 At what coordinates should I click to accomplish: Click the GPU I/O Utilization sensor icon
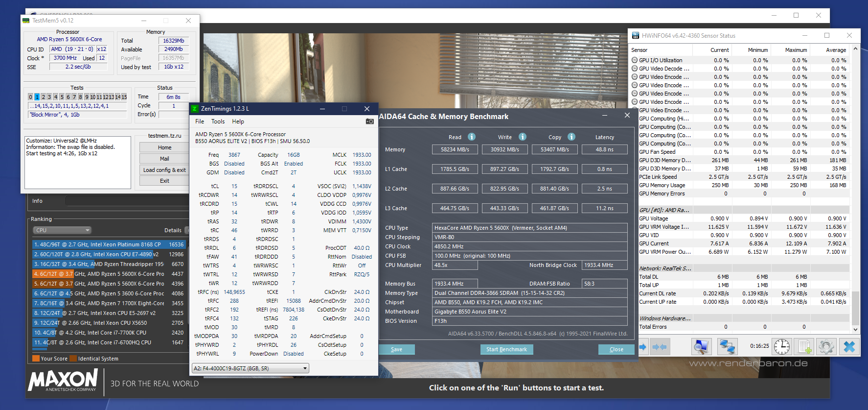tap(635, 60)
